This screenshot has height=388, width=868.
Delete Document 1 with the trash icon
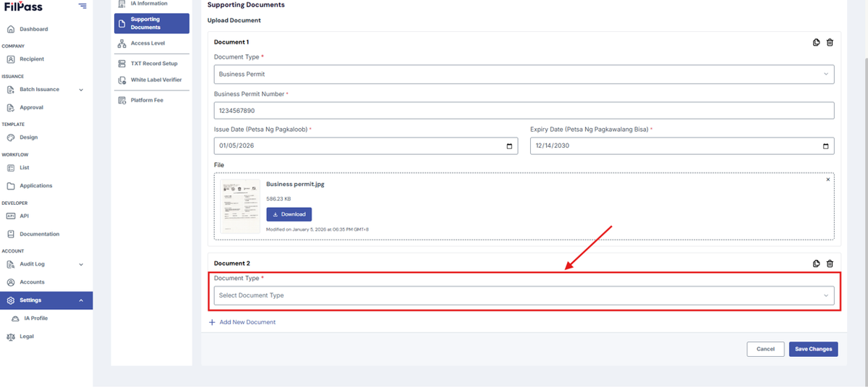point(830,42)
